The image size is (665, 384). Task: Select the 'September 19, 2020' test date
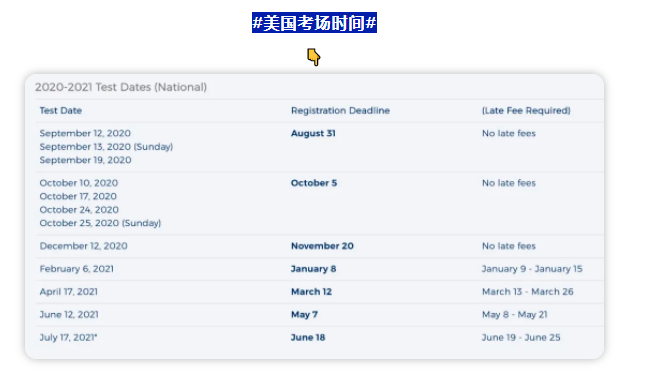coord(85,160)
